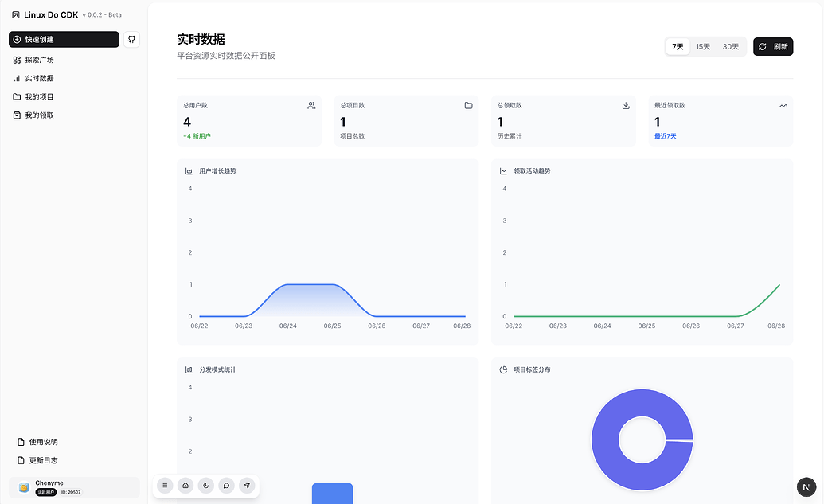Screen dimensions: 824x504
Task: Click the 我的领取 bag sidebar icon
Action: [x=17, y=115]
